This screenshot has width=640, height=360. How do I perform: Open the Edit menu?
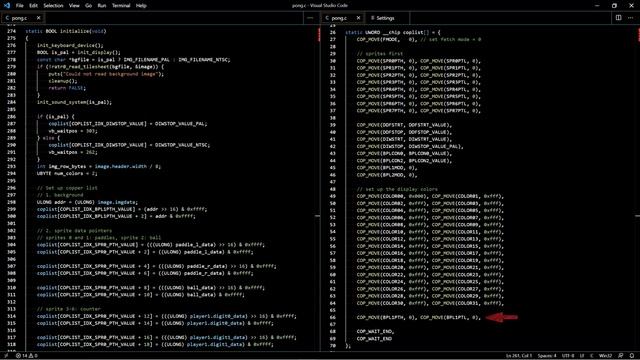(33, 6)
